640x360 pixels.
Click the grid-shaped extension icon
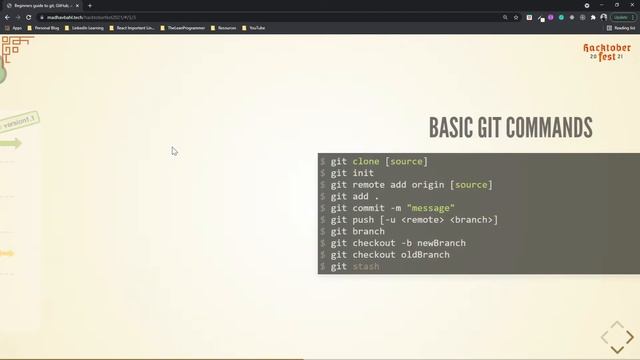tap(582, 18)
